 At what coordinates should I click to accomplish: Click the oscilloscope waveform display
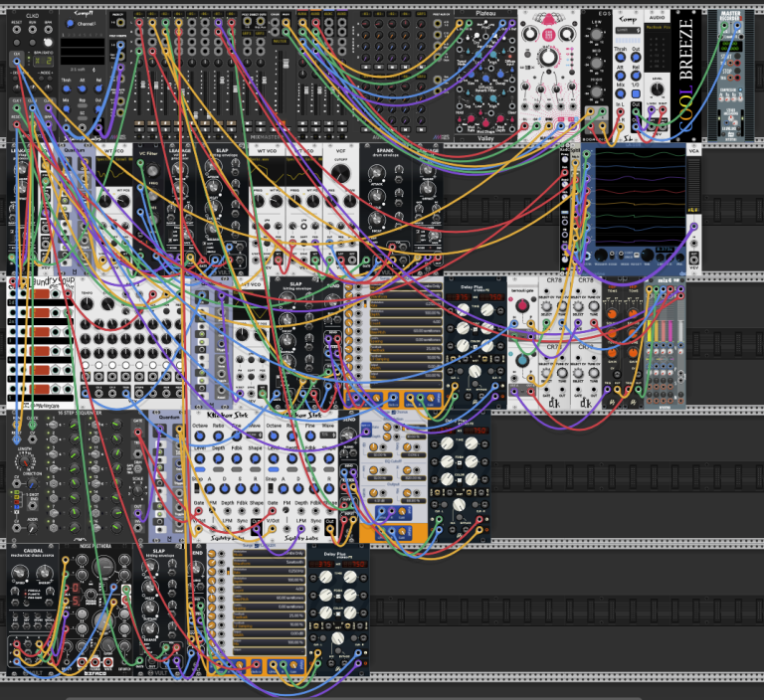[x=640, y=197]
